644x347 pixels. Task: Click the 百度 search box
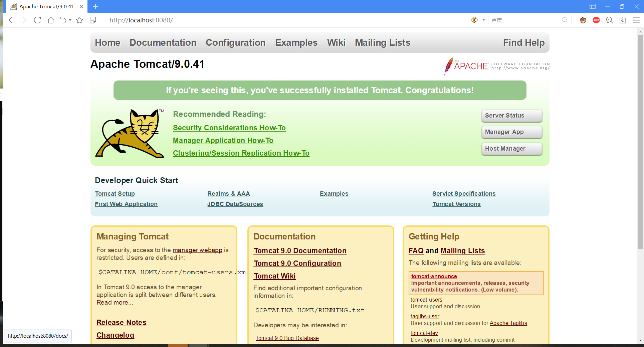(524, 20)
